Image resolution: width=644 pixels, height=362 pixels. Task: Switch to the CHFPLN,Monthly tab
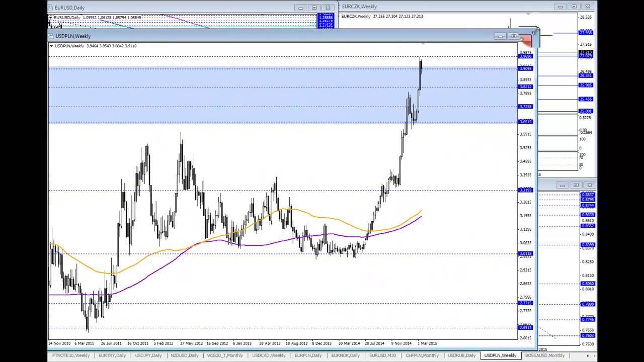(x=422, y=355)
